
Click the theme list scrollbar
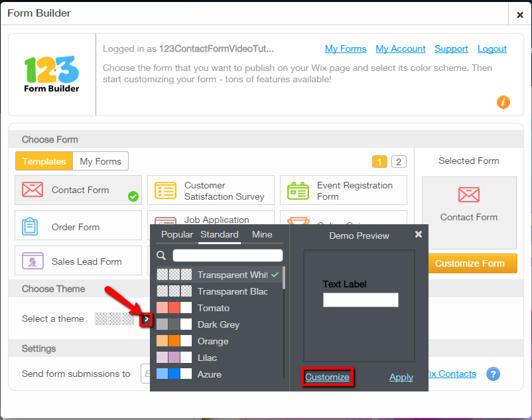(x=284, y=278)
